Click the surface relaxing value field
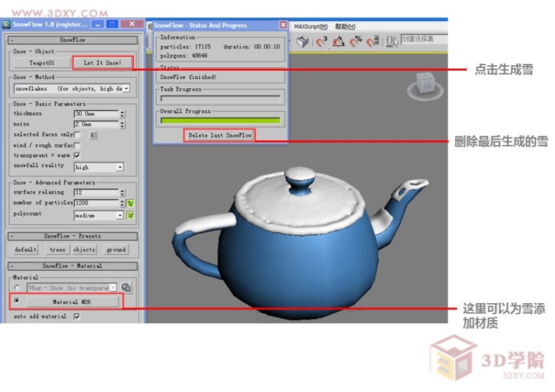 tap(96, 193)
